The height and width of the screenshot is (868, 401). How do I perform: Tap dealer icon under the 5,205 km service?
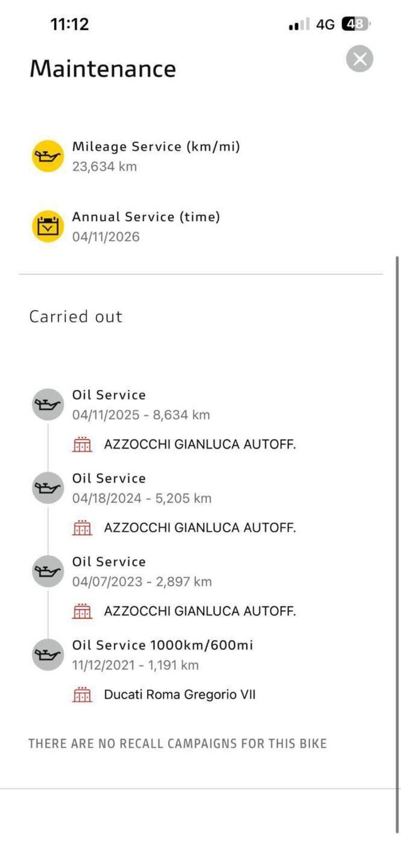(x=82, y=528)
